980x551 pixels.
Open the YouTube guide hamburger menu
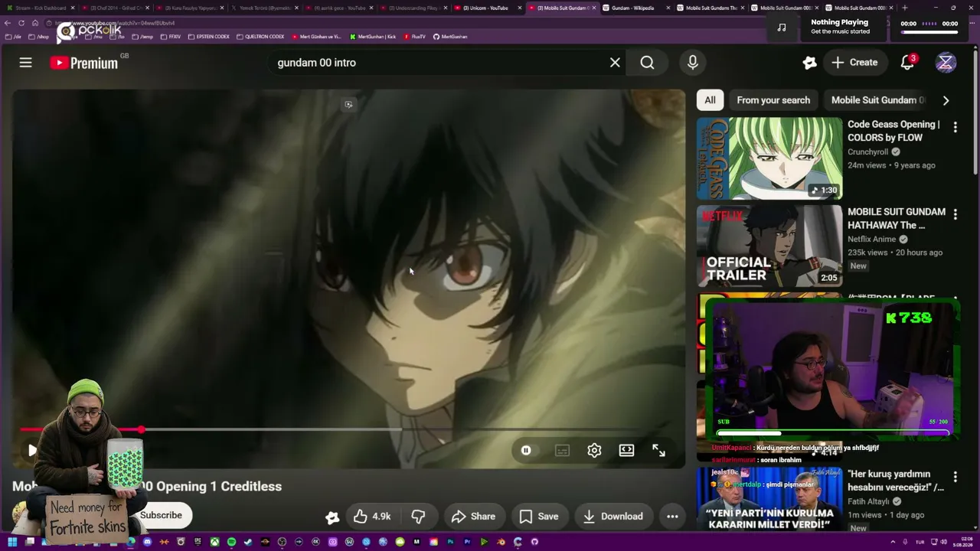coord(25,63)
